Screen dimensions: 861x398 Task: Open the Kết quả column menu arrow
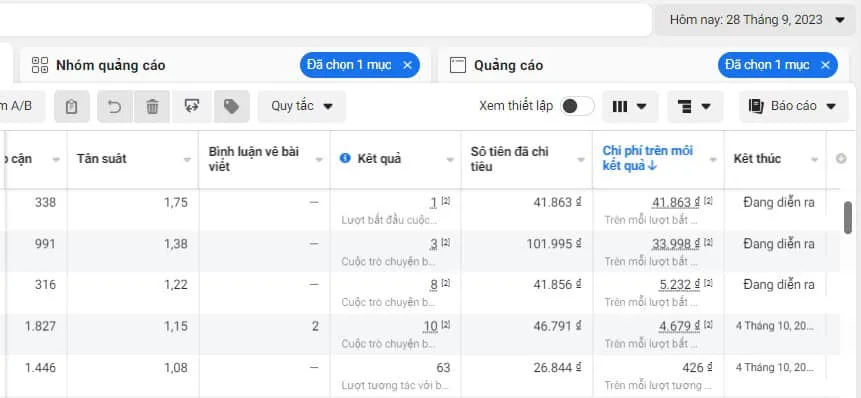pyautogui.click(x=450, y=160)
